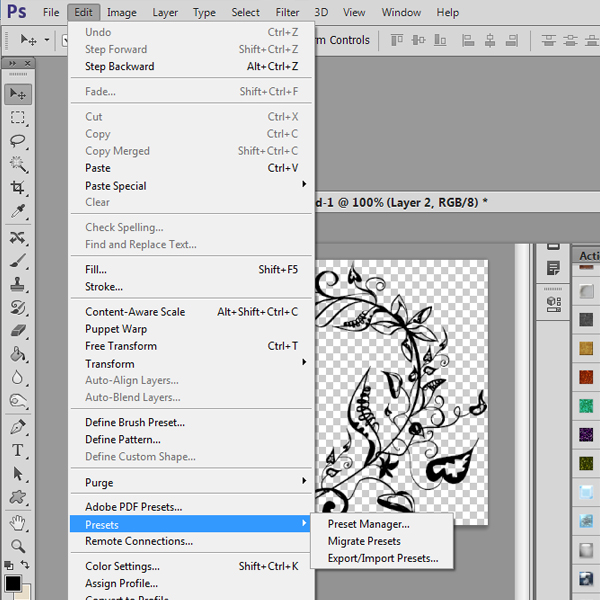The width and height of the screenshot is (600, 600).
Task: Choose Paste in Edit menu
Action: coord(191,168)
